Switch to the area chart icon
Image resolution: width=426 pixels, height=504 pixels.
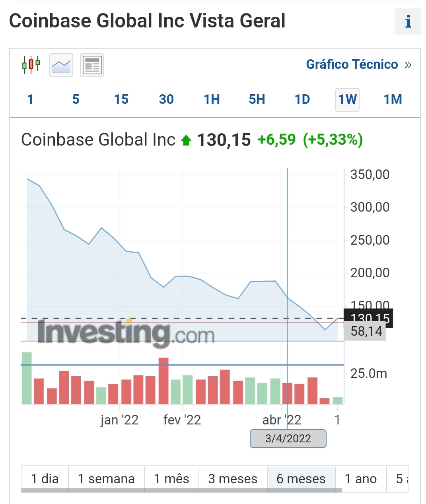tap(61, 65)
